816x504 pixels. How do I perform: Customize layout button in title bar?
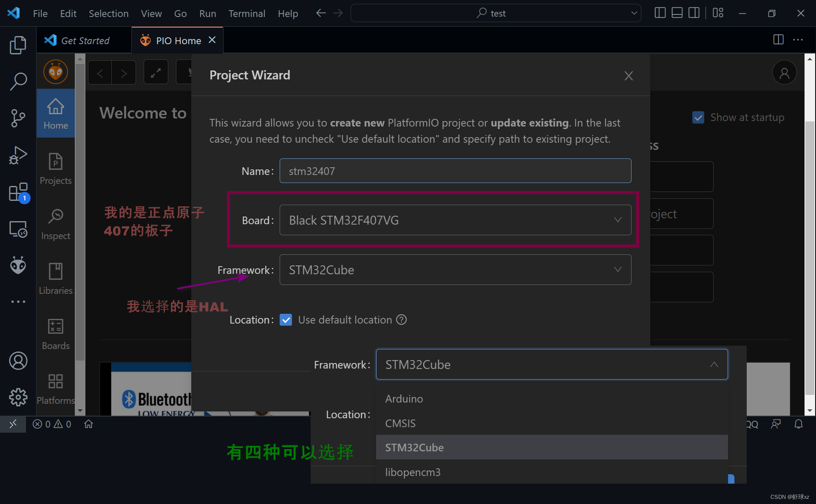tap(718, 13)
